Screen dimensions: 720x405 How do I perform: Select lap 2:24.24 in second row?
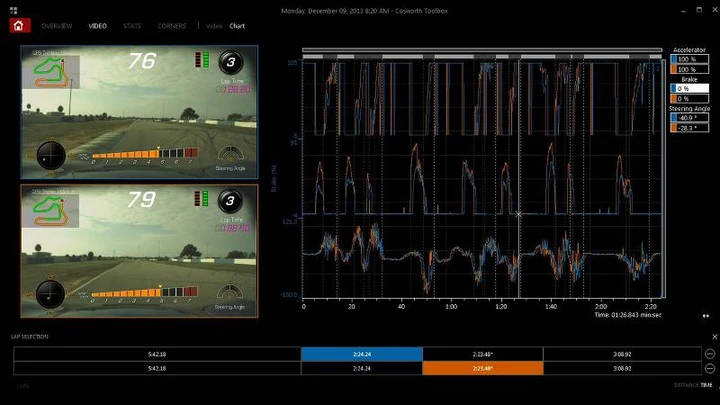(x=362, y=368)
